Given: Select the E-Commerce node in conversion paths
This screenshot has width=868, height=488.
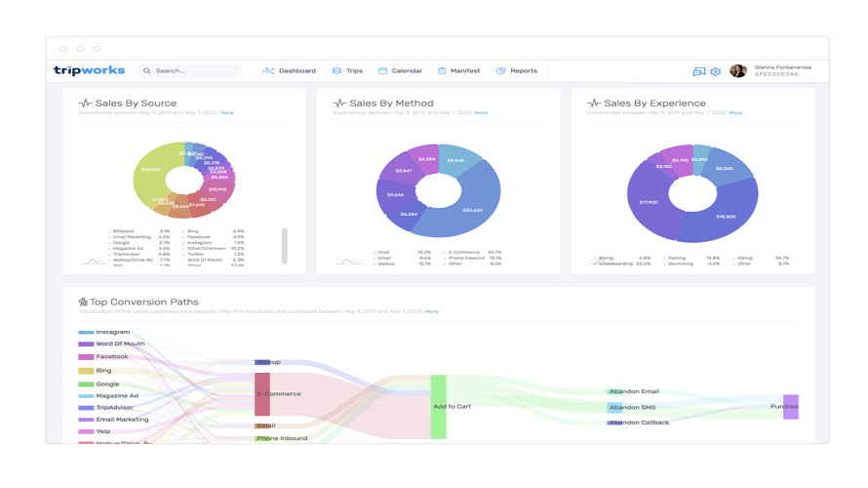Looking at the screenshot, I should pos(262,394).
